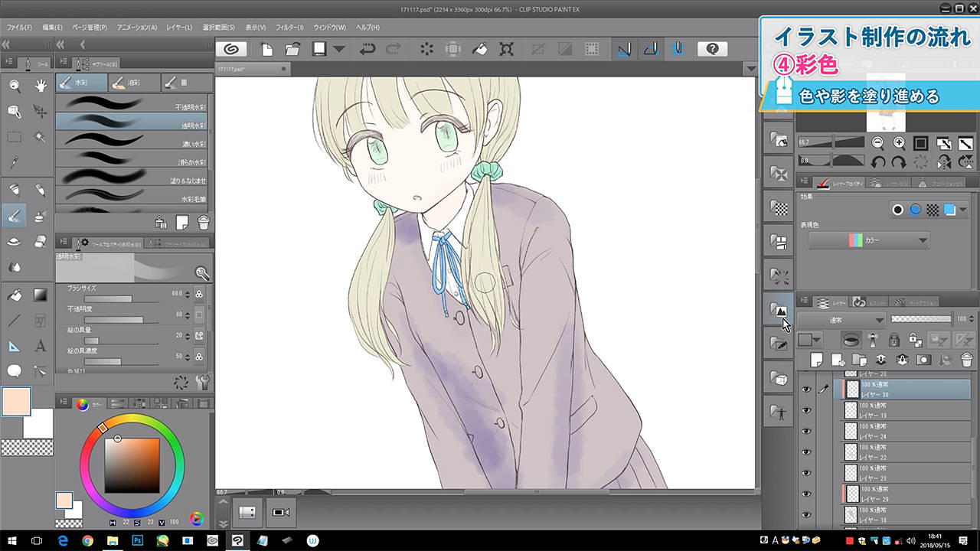
Task: Open the Layer palette menu
Action: click(x=803, y=302)
